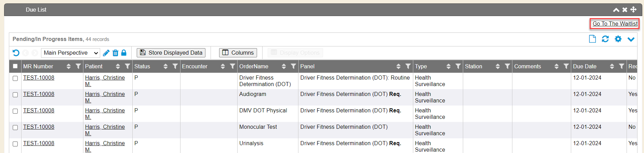Viewport: 644px width, 153px height.
Task: Open filter for the Due Date column
Action: tap(621, 66)
